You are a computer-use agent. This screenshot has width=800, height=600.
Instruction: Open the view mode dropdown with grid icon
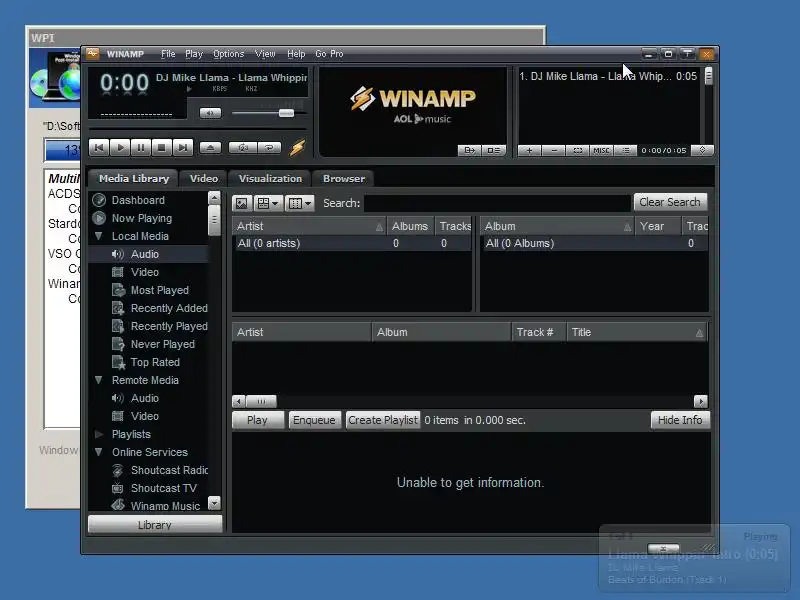(x=268, y=204)
